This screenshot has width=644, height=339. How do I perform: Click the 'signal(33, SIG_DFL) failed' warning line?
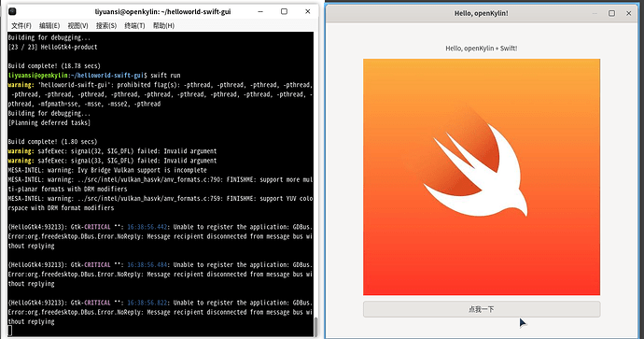(x=112, y=161)
